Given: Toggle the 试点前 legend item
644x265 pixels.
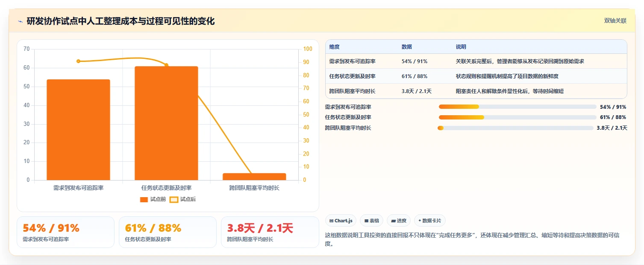Looking at the screenshot, I should coord(153,199).
